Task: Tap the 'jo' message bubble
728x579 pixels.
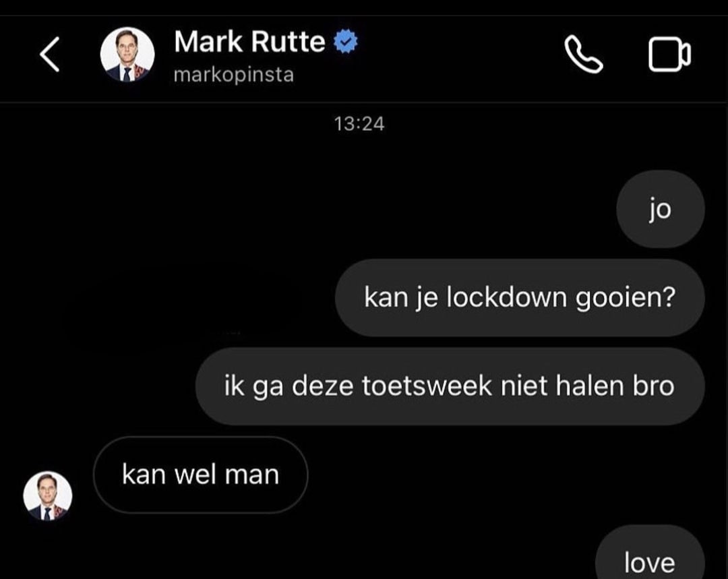Action: click(660, 209)
